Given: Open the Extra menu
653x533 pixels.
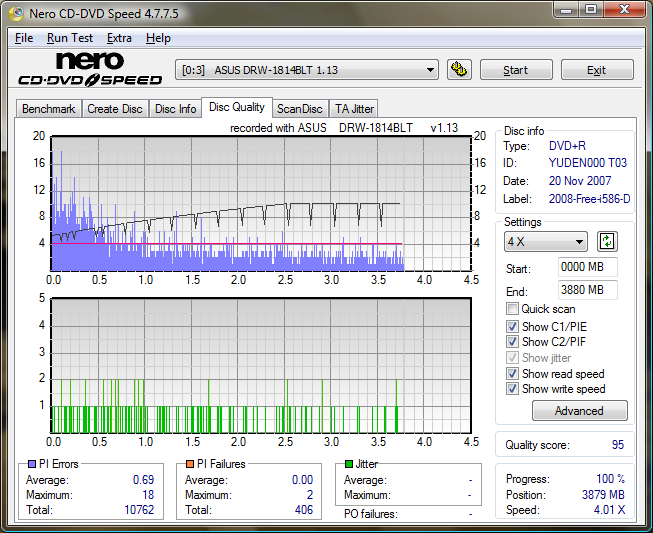Looking at the screenshot, I should tap(119, 38).
